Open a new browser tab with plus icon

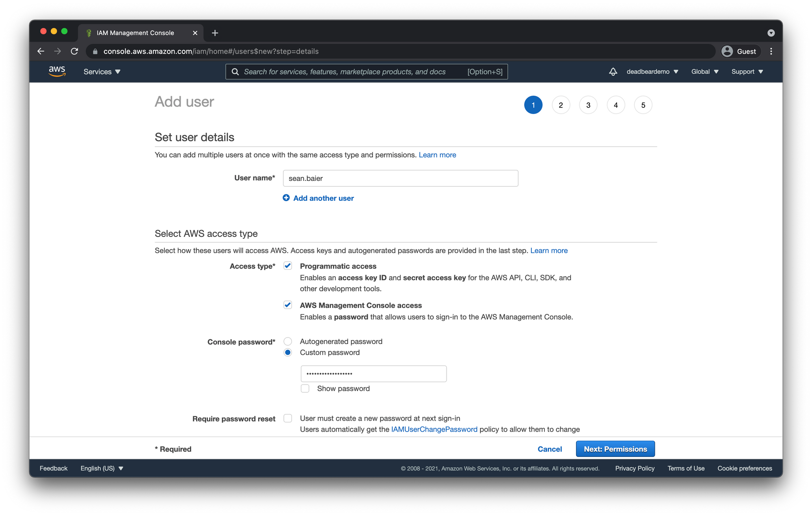(x=215, y=33)
